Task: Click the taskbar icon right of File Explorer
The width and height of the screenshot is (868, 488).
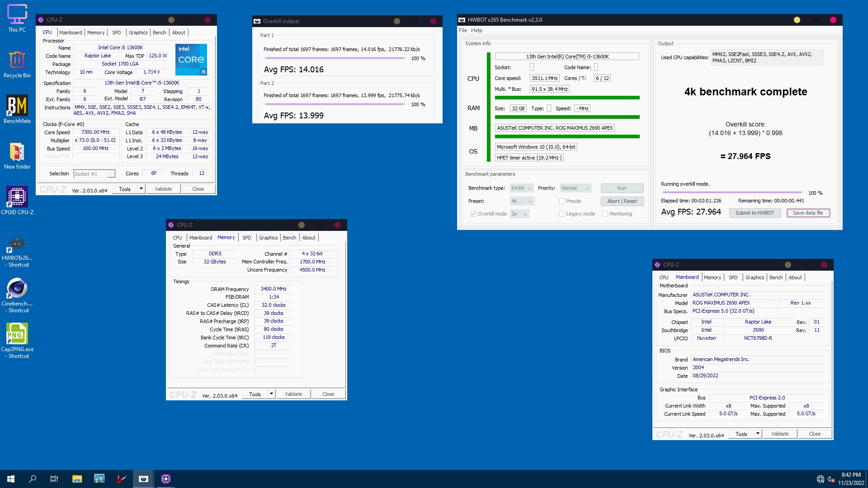Action: tap(99, 479)
